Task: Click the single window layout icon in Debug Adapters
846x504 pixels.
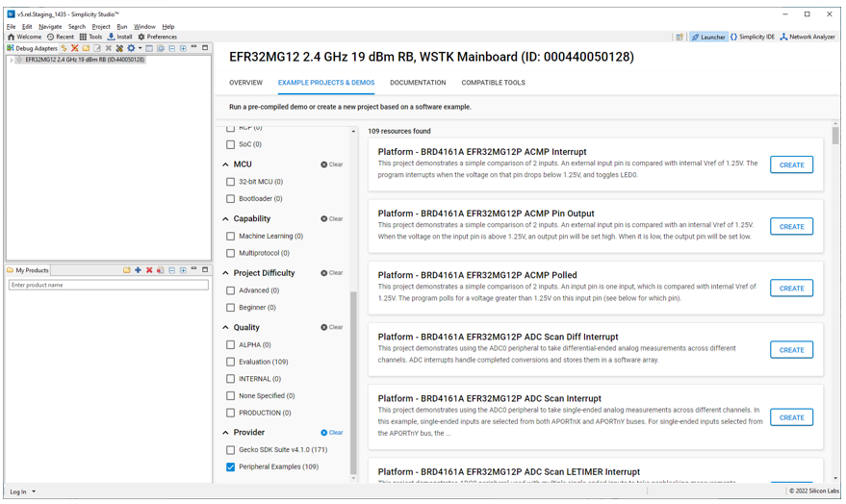Action: 149,48
